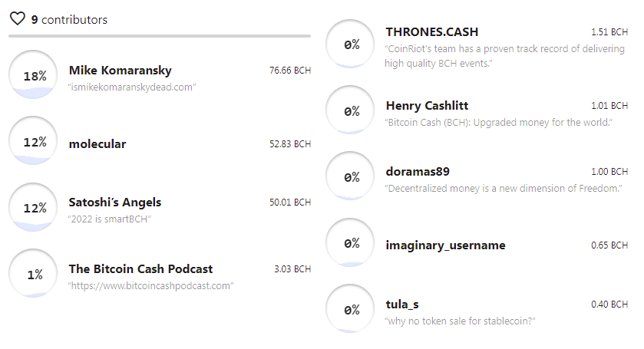Click the heart icon beside 9 contributors
The width and height of the screenshot is (644, 349).
tap(17, 19)
